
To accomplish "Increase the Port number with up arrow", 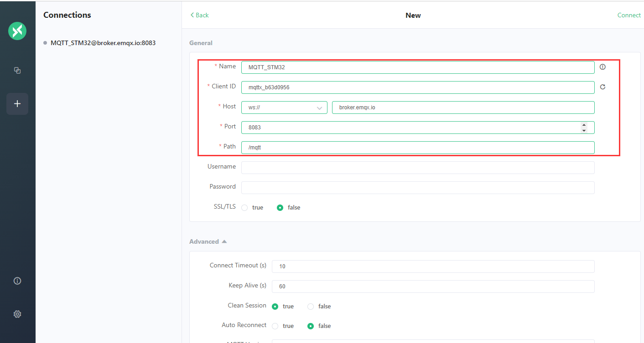I will pyautogui.click(x=584, y=125).
